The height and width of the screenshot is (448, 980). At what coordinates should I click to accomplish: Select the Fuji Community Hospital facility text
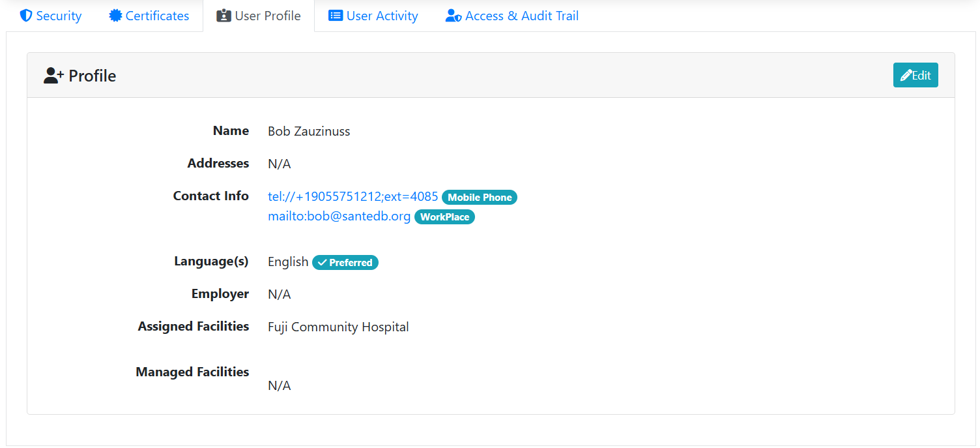[x=338, y=327]
